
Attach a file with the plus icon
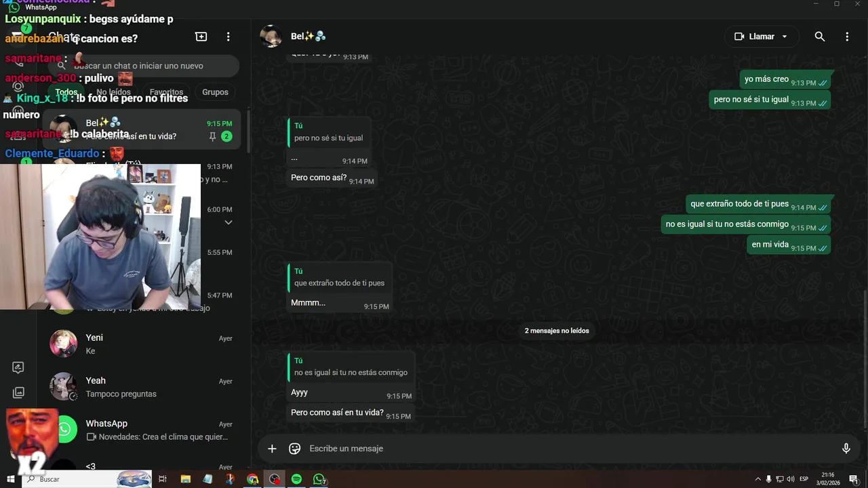tap(272, 449)
